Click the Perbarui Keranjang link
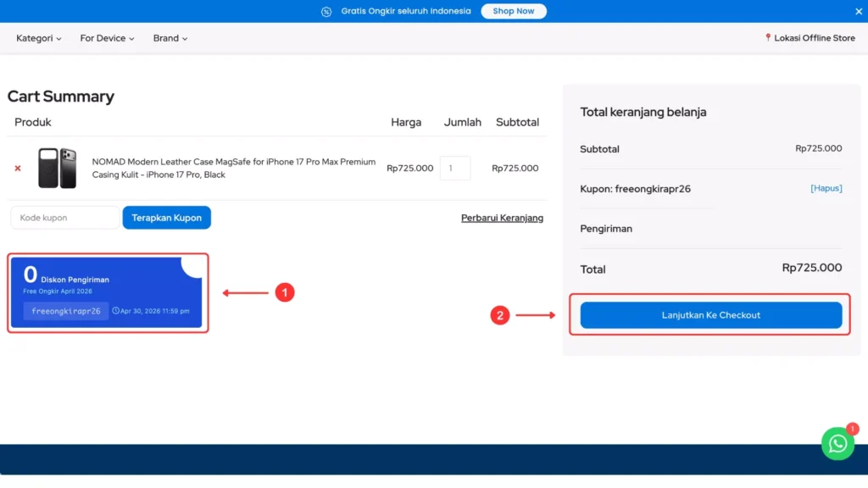 click(502, 218)
